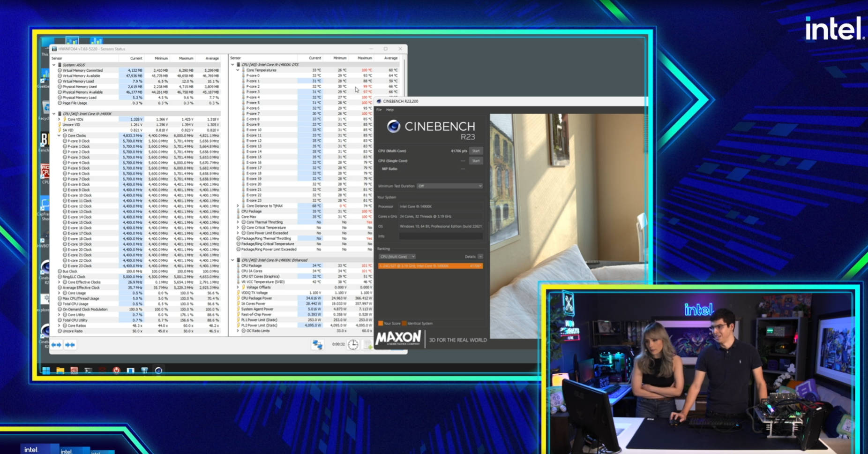Click Current column header in left sensor panel
The width and height of the screenshot is (868, 454).
point(136,58)
